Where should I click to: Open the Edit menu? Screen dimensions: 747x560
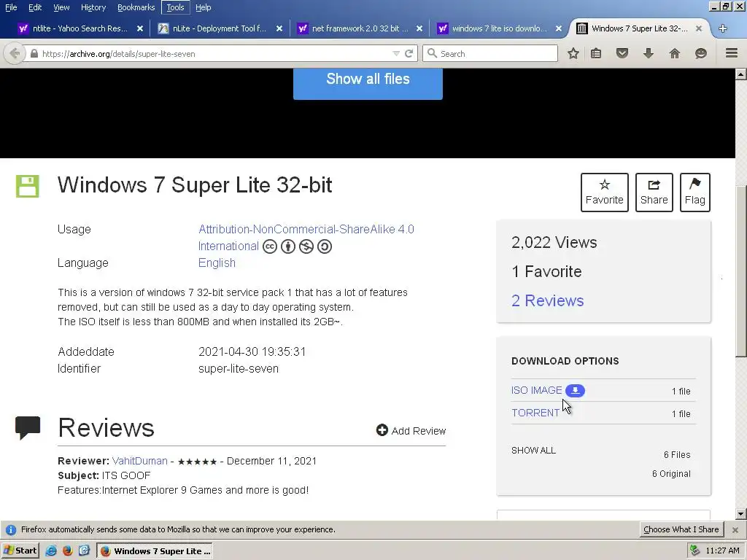pyautogui.click(x=35, y=7)
